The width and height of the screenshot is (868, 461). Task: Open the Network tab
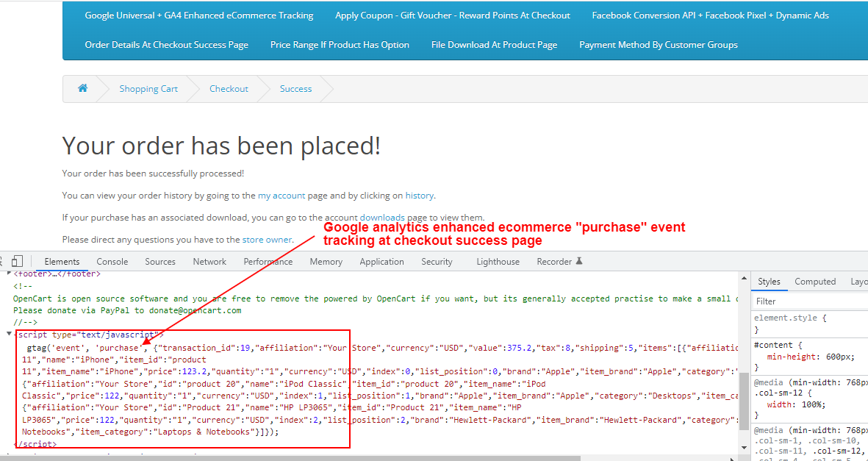(209, 262)
